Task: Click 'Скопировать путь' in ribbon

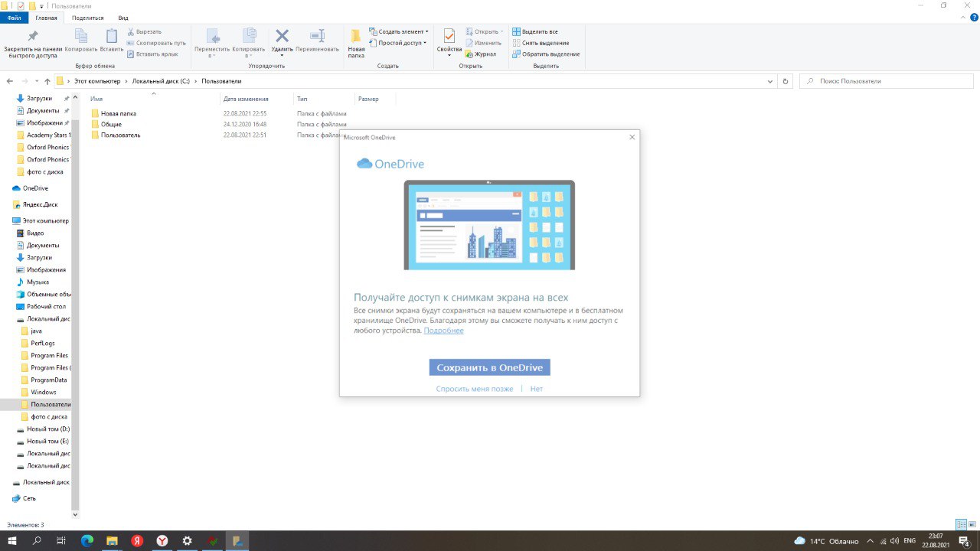Action: point(156,43)
